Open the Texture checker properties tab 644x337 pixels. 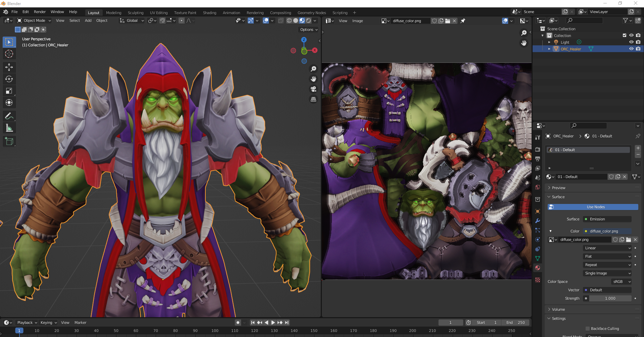click(538, 280)
